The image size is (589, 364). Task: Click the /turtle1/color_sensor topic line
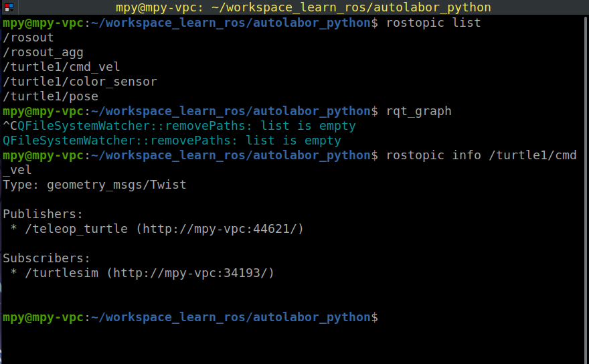[x=80, y=82]
